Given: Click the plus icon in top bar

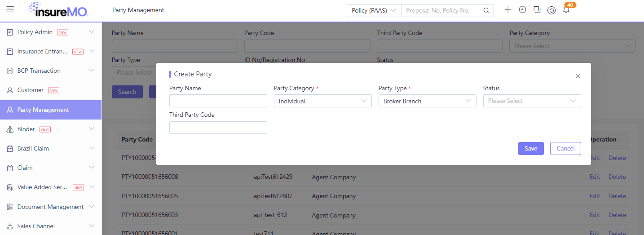Looking at the screenshot, I should [508, 9].
